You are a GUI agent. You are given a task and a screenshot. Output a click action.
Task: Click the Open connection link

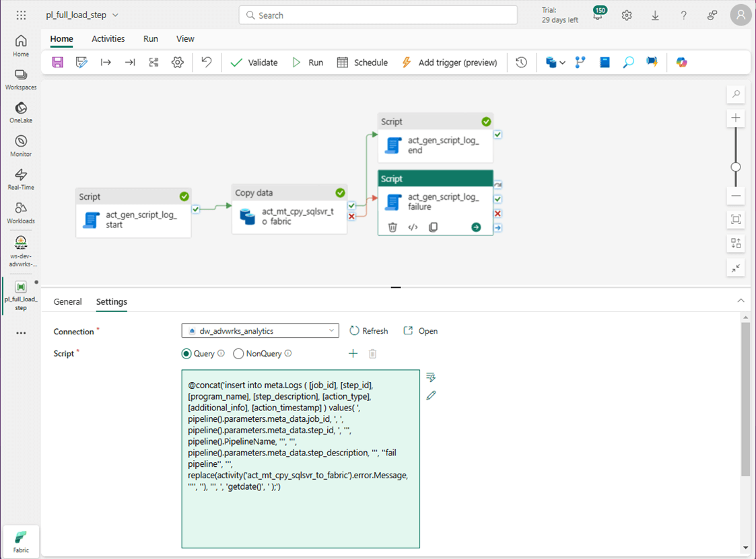point(421,330)
